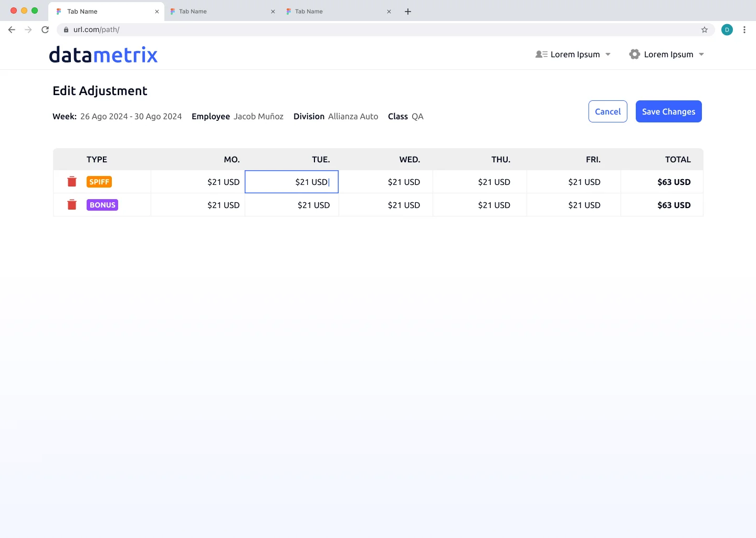Click the week range 26 Ago 2024 - 30 Ago 2024
This screenshot has height=538, width=756.
click(131, 117)
